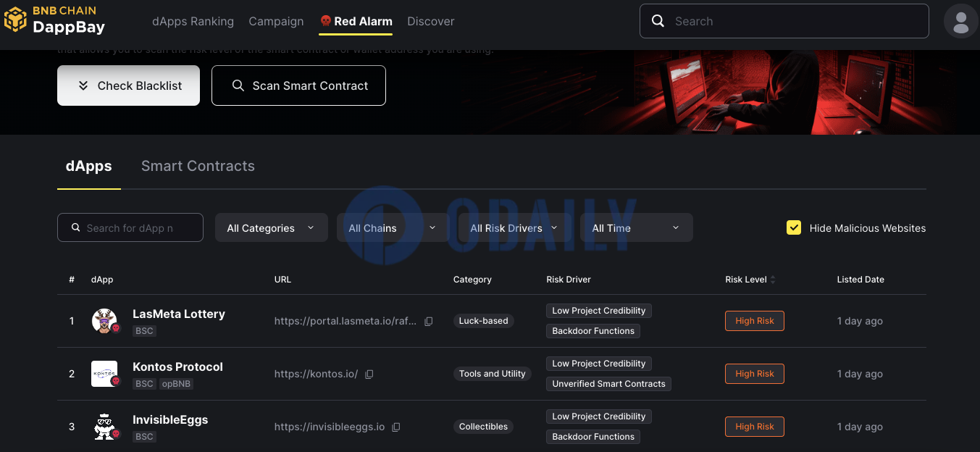Click Backdoor Functions tag for InvisibleEggs
This screenshot has height=452, width=980.
click(x=593, y=437)
